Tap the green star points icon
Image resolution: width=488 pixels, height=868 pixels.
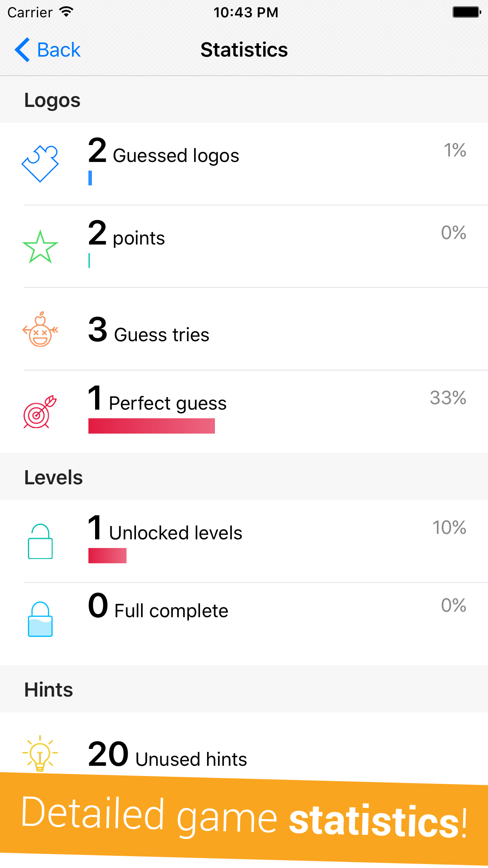(x=40, y=247)
